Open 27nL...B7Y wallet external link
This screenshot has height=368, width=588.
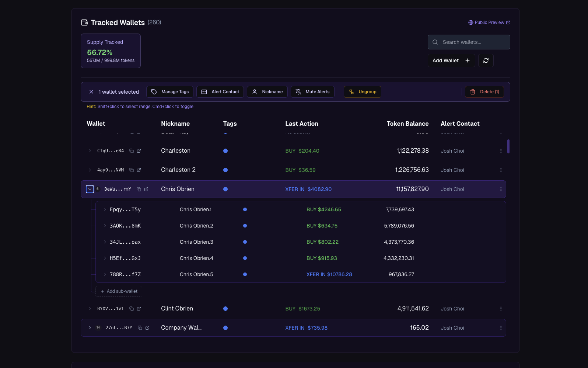[x=147, y=328]
